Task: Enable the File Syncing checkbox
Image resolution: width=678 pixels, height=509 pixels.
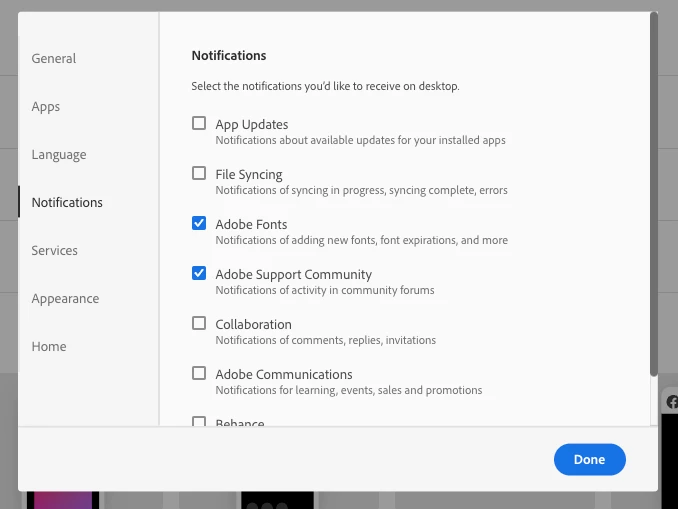Action: (199, 173)
